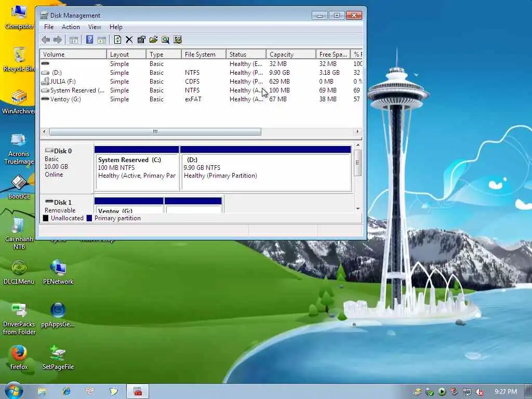The height and width of the screenshot is (399, 532).
Task: Select the Ventoy (G:) volume row
Action: (201, 99)
